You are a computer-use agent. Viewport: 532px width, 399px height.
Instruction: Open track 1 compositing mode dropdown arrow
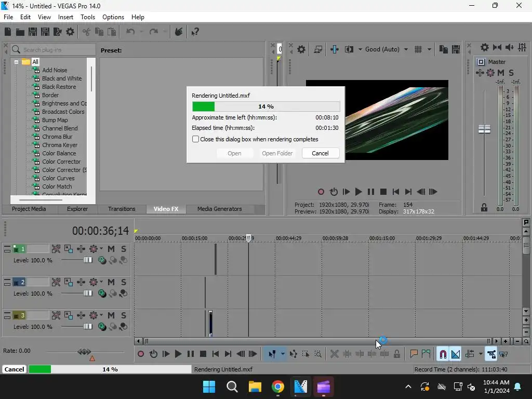click(x=101, y=249)
